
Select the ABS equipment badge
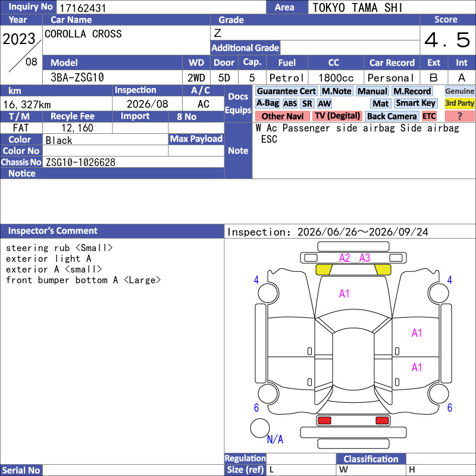290,104
